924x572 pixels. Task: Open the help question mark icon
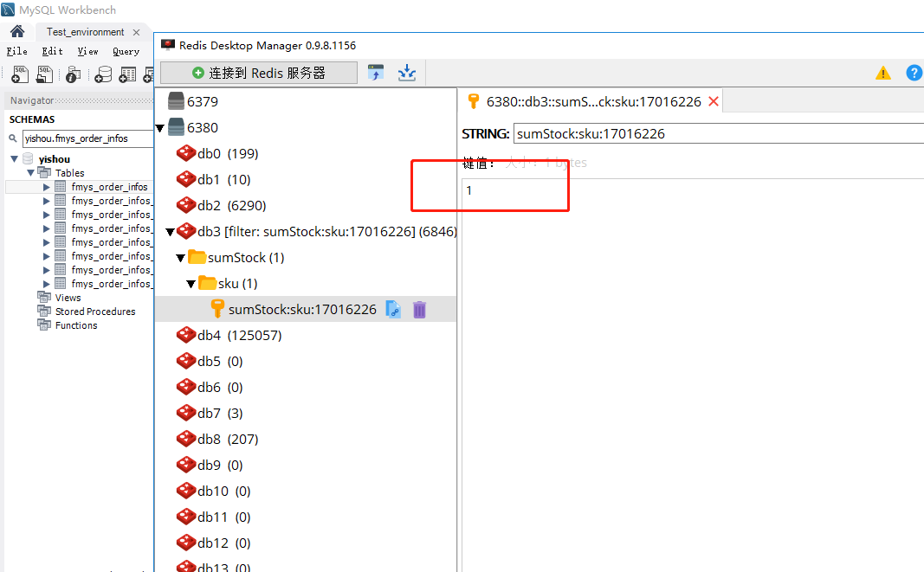tap(914, 73)
